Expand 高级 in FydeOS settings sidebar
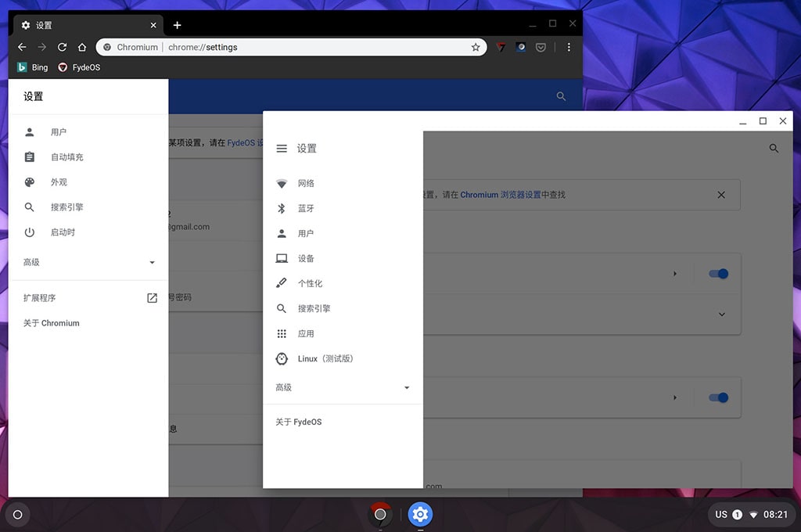Viewport: 801px width, 532px height. click(406, 388)
